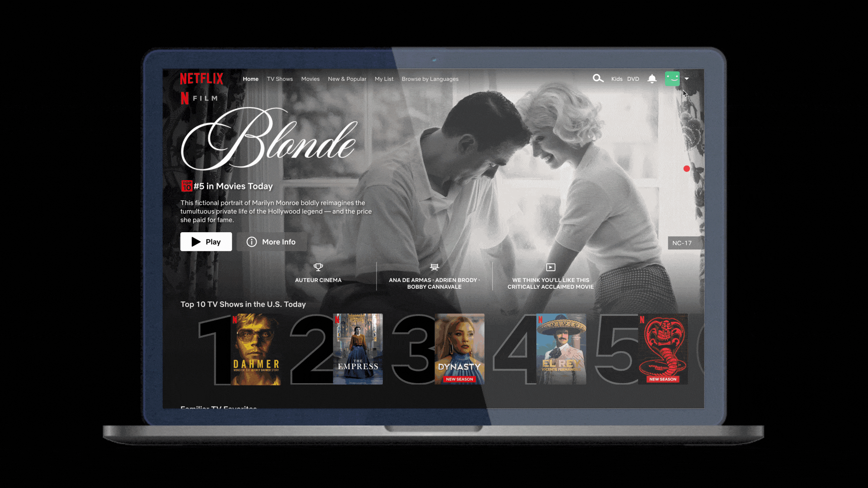Select the TV Shows navigation tab
The width and height of the screenshot is (868, 488).
(279, 79)
